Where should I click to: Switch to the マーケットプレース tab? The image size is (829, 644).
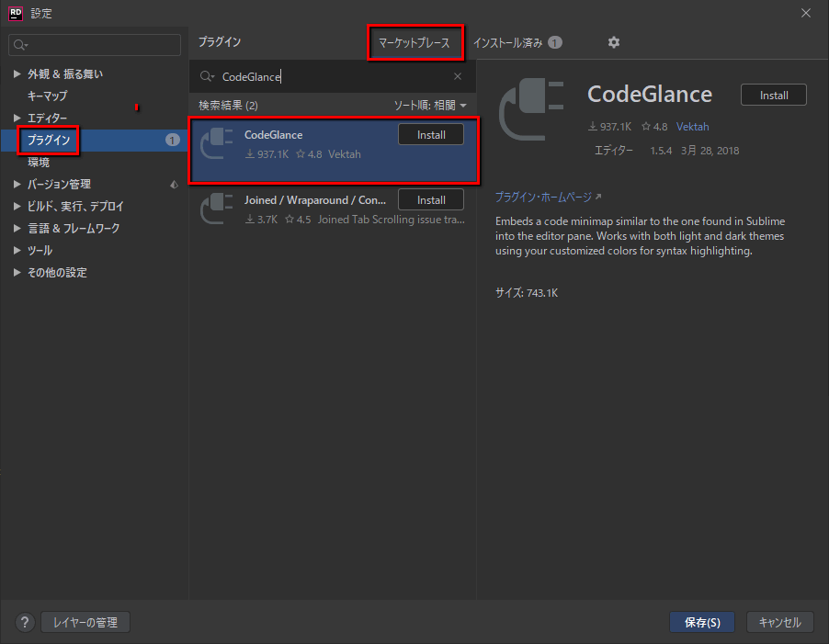click(x=414, y=43)
